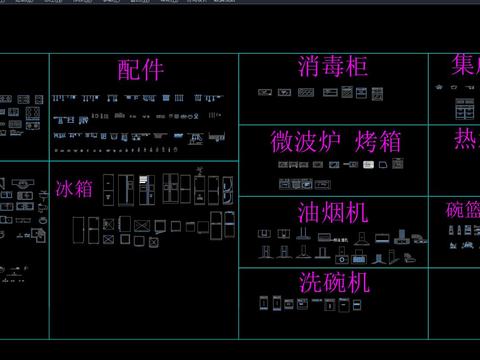Pick the rightmost block in second 微波炉 烤箱 row
This screenshot has width=480, height=360.
click(x=322, y=184)
